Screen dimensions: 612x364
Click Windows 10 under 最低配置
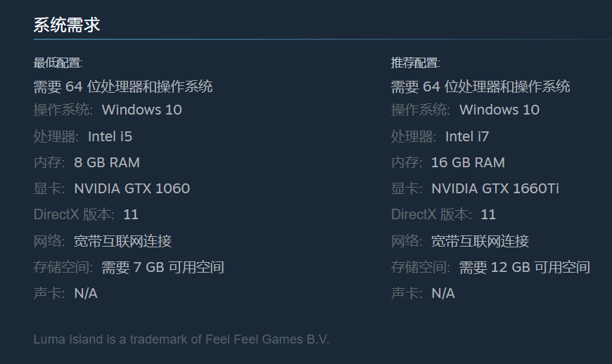click(141, 110)
